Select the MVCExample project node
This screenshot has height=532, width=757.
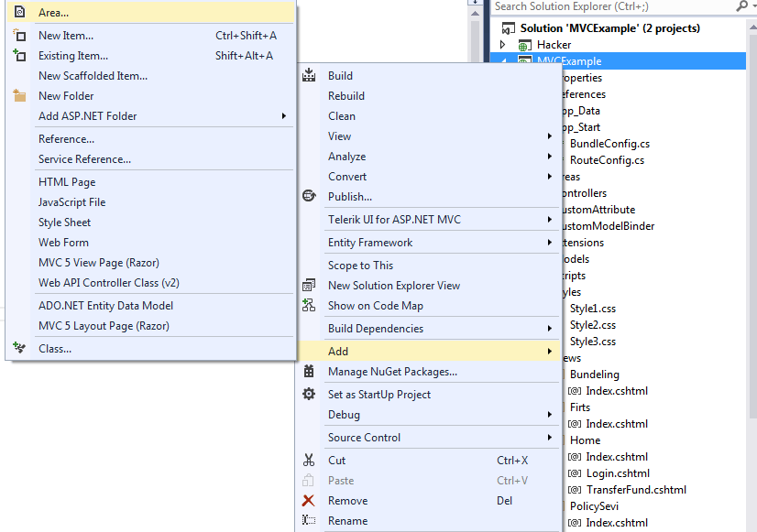point(618,61)
